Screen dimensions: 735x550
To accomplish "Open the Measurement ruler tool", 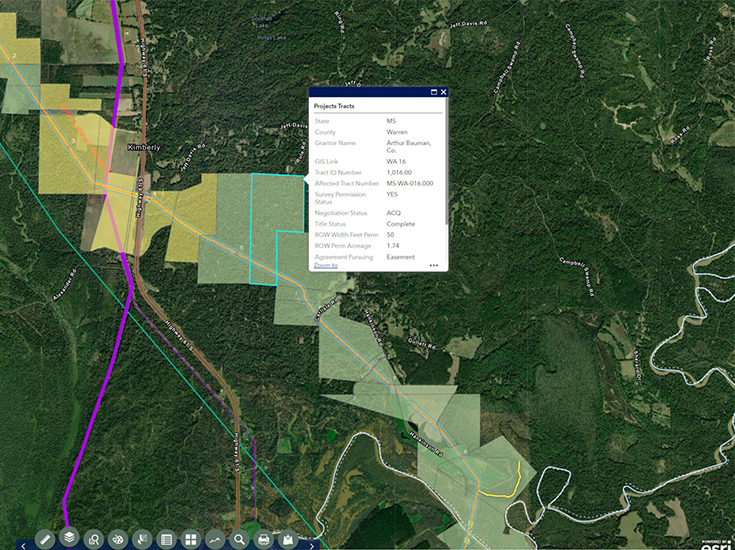I will tap(45, 539).
